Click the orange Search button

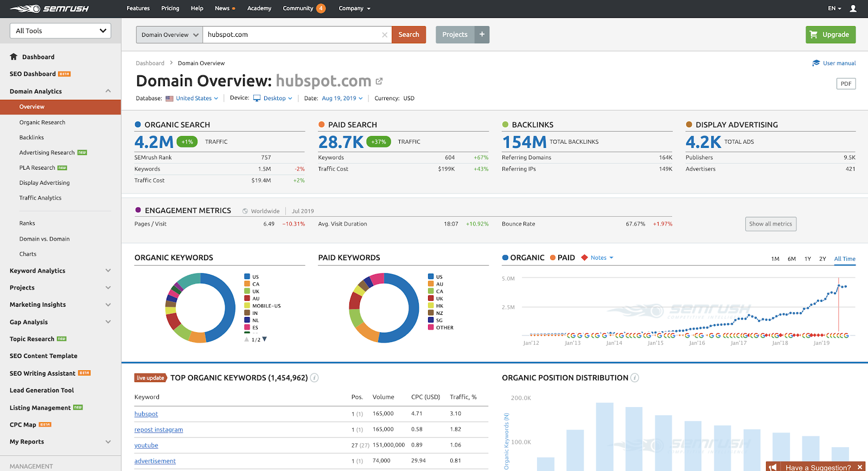pyautogui.click(x=409, y=35)
